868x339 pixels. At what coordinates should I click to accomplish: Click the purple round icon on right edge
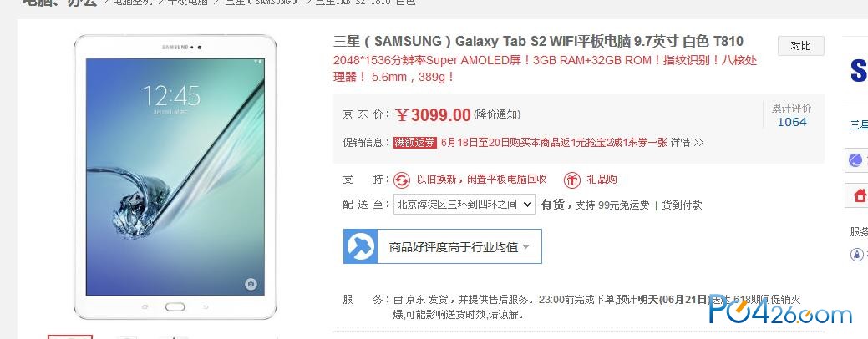click(857, 161)
